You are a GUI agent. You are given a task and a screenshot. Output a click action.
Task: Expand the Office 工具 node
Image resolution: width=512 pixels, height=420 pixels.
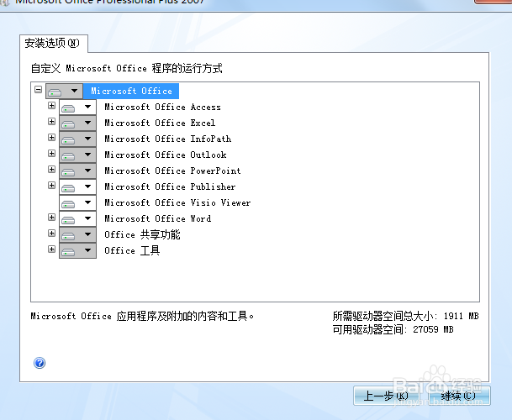(51, 249)
